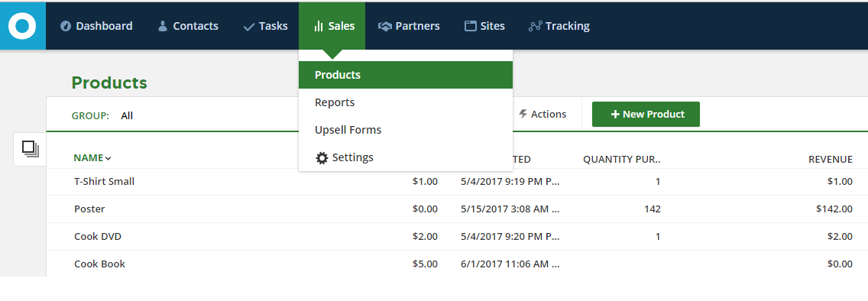Create a product with New Product button
Image resolution: width=868 pixels, height=301 pixels.
(646, 114)
